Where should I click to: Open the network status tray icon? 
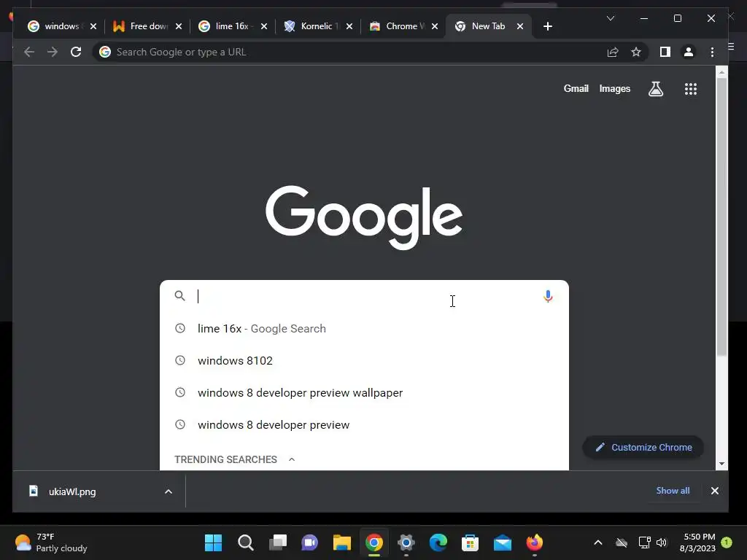(644, 542)
